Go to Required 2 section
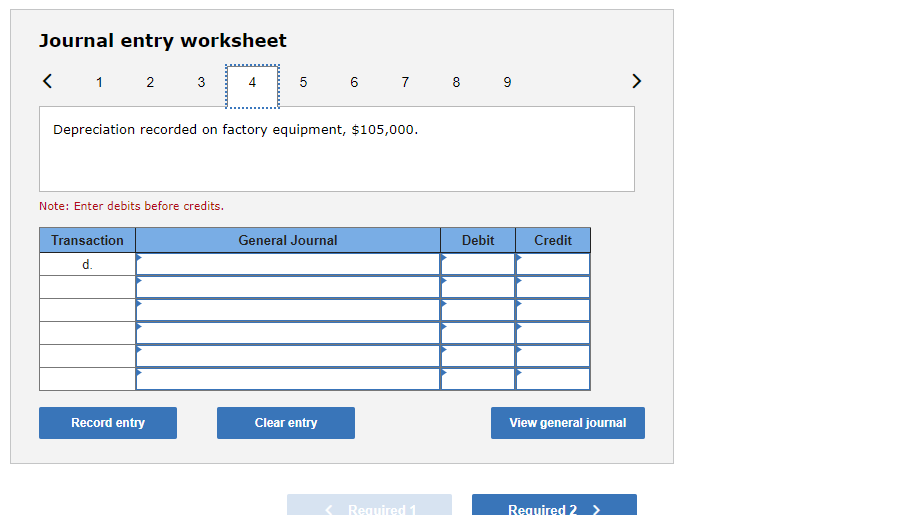900x515 pixels. (554, 505)
